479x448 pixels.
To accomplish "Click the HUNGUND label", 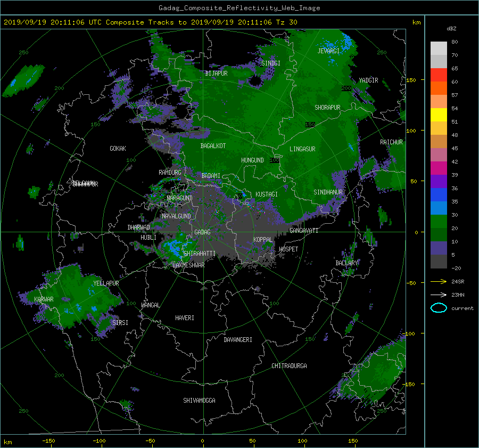I will tap(252, 160).
